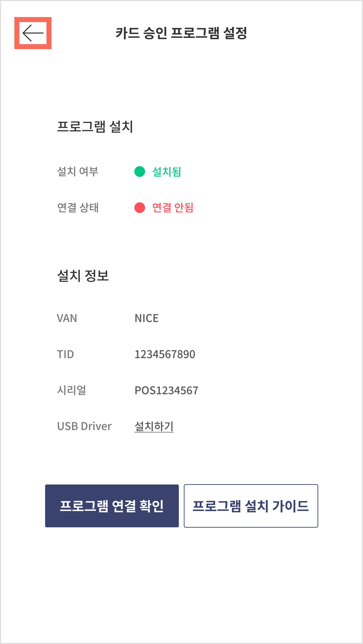The height and width of the screenshot is (644, 363).
Task: Click the 연결 안됨 status text
Action: point(173,207)
